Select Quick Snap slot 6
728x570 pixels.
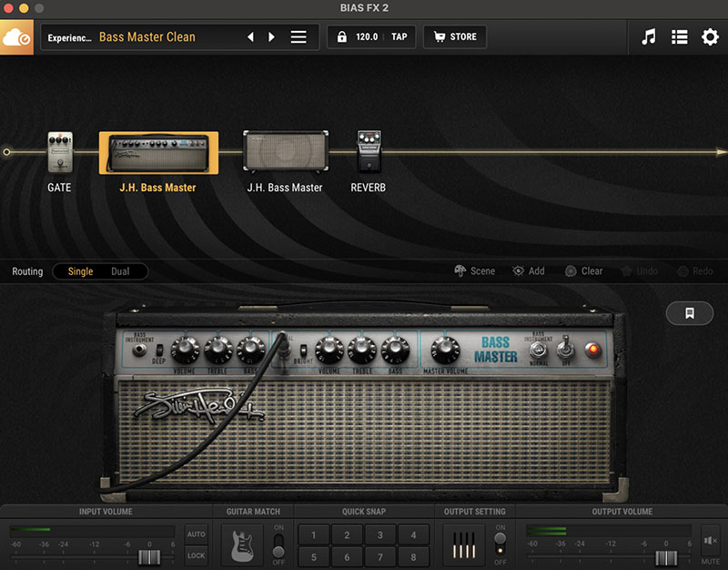[347, 557]
